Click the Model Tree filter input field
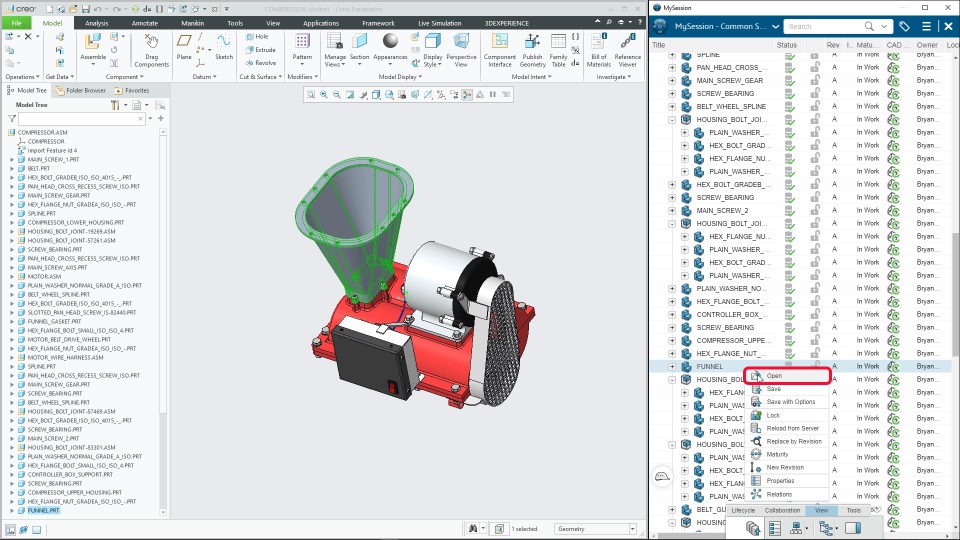Viewport: 960px width, 540px height. tap(81, 119)
